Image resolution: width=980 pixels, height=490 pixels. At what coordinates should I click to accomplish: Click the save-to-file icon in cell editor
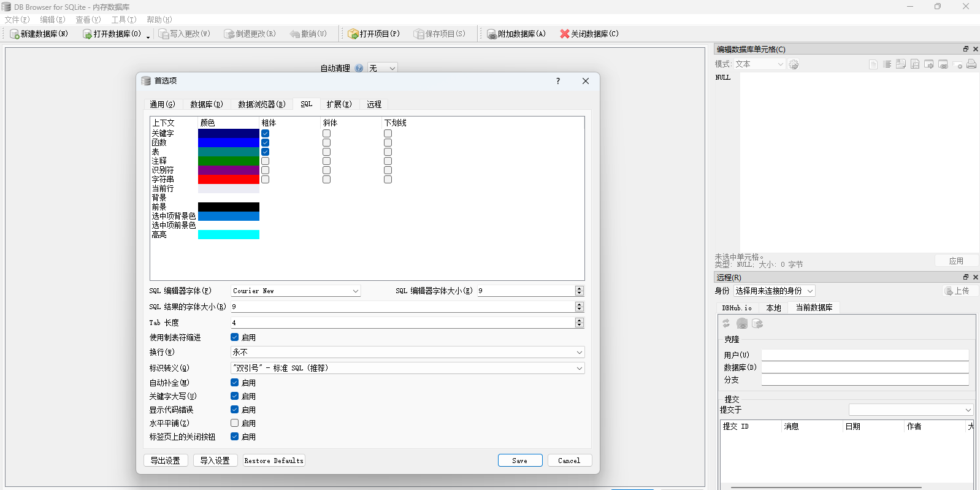(x=915, y=64)
